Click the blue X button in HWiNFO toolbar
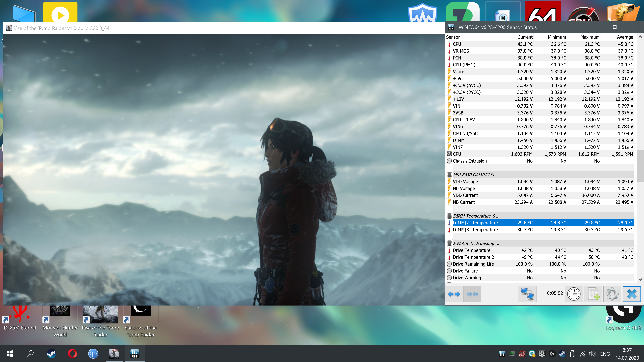Screen dimensions: 644x362 tap(631, 294)
